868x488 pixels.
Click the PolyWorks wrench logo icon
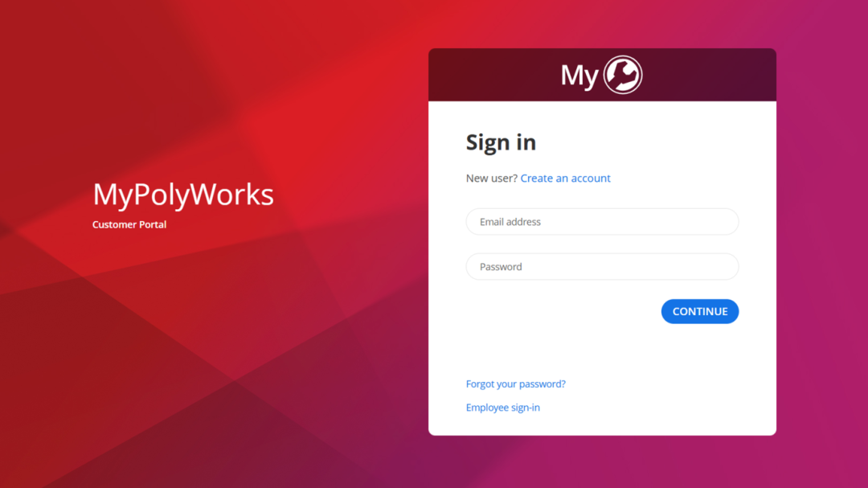[623, 75]
